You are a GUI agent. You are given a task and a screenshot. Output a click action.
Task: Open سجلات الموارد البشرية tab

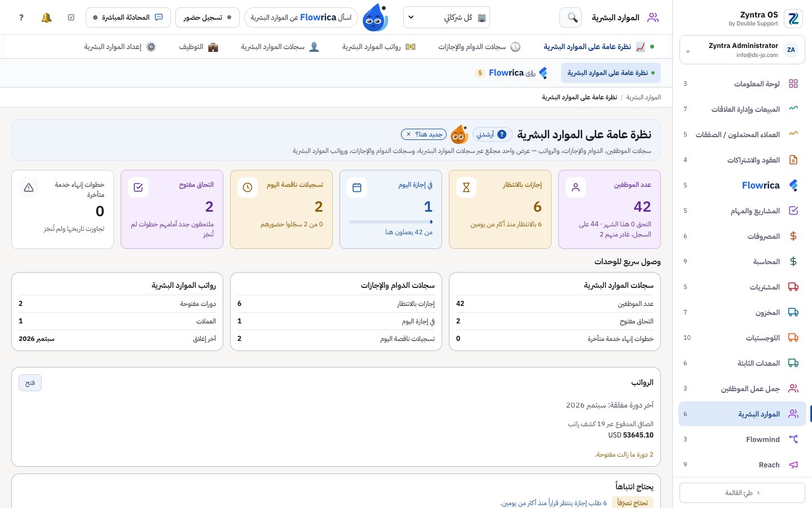[x=280, y=47]
